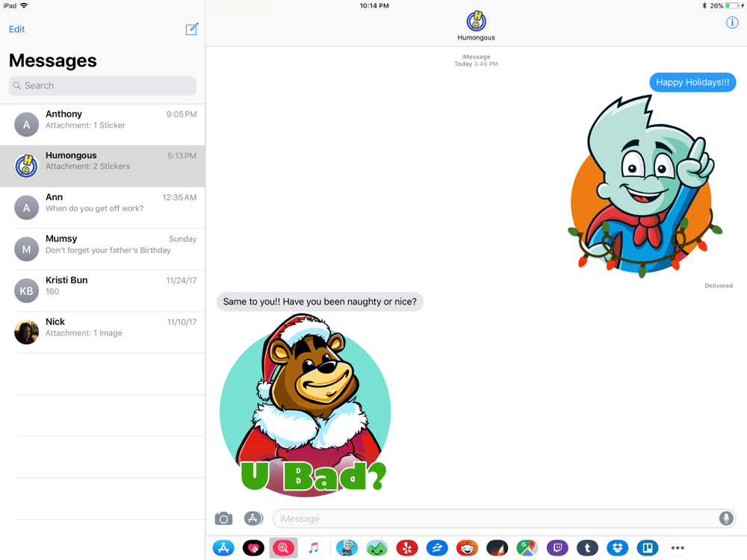Open Zillow app in the iMessage tray
Viewport: 747px width, 560px height.
point(437,547)
